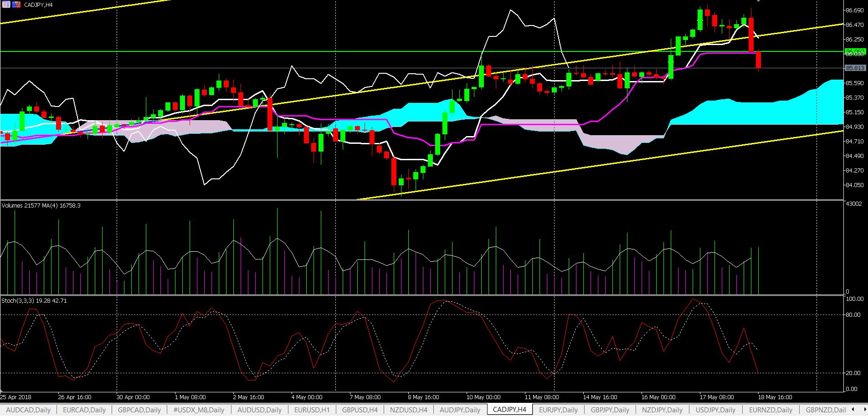Click the 4 May 00:00 time label
This screenshot has height=416, width=868.
307,397
